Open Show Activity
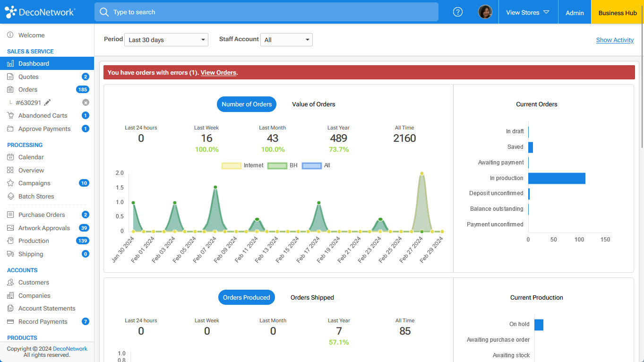Viewport: 644px width, 362px height. [615, 40]
